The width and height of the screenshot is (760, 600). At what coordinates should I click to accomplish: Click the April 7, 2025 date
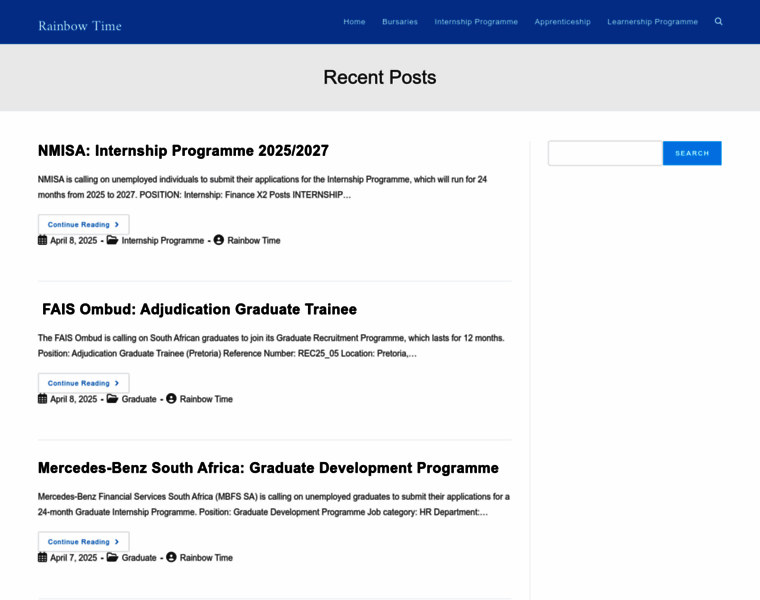(74, 557)
